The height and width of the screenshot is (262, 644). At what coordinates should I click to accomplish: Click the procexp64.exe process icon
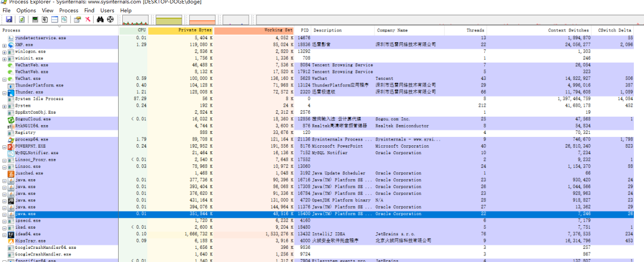coord(11,139)
